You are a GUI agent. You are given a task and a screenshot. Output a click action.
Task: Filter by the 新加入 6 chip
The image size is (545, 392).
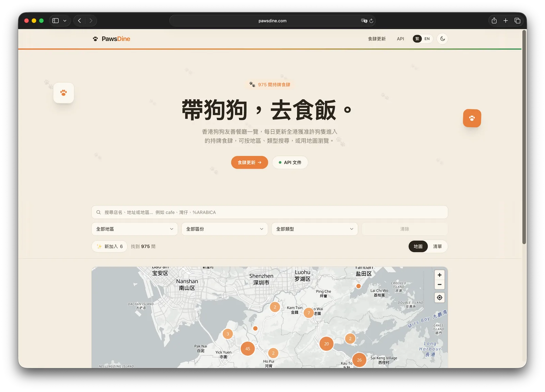(x=109, y=246)
